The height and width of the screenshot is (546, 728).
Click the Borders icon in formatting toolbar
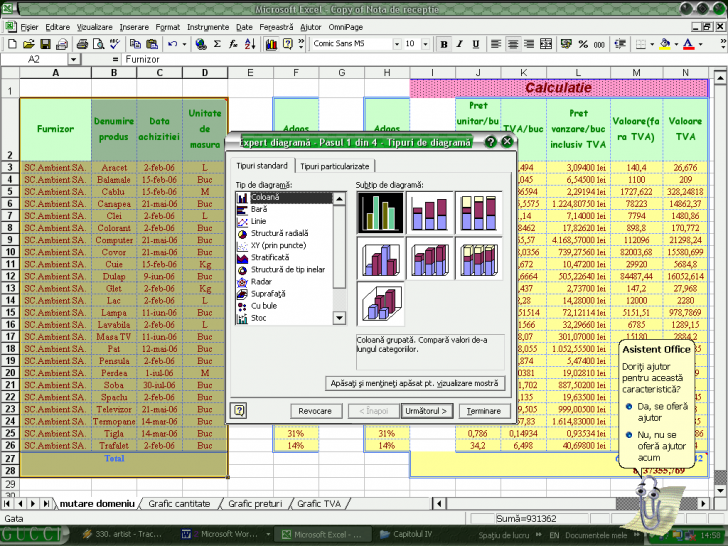641,44
